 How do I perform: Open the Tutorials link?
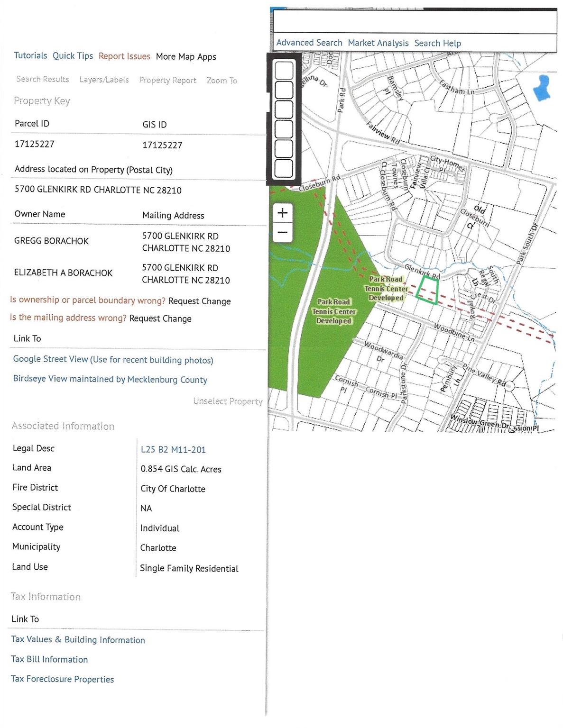[30, 55]
